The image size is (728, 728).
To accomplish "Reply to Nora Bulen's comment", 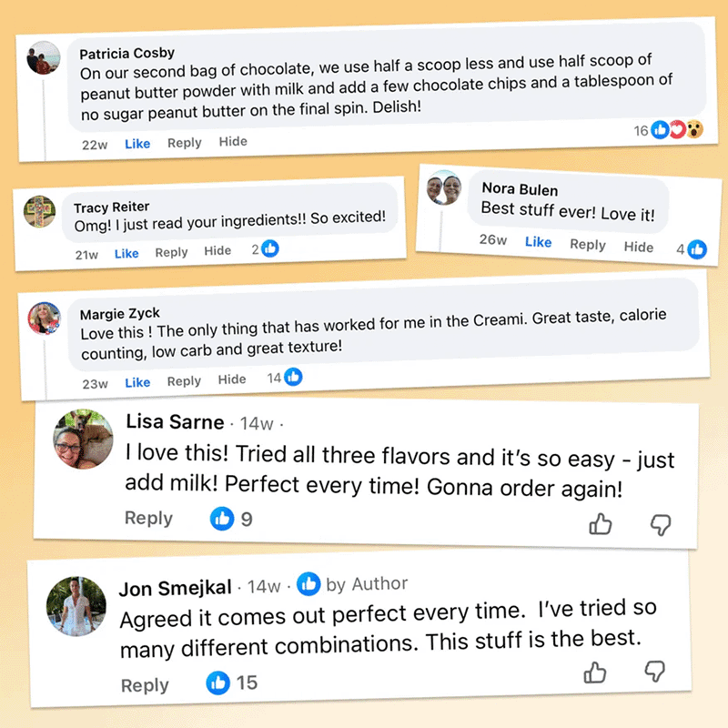I will (588, 245).
